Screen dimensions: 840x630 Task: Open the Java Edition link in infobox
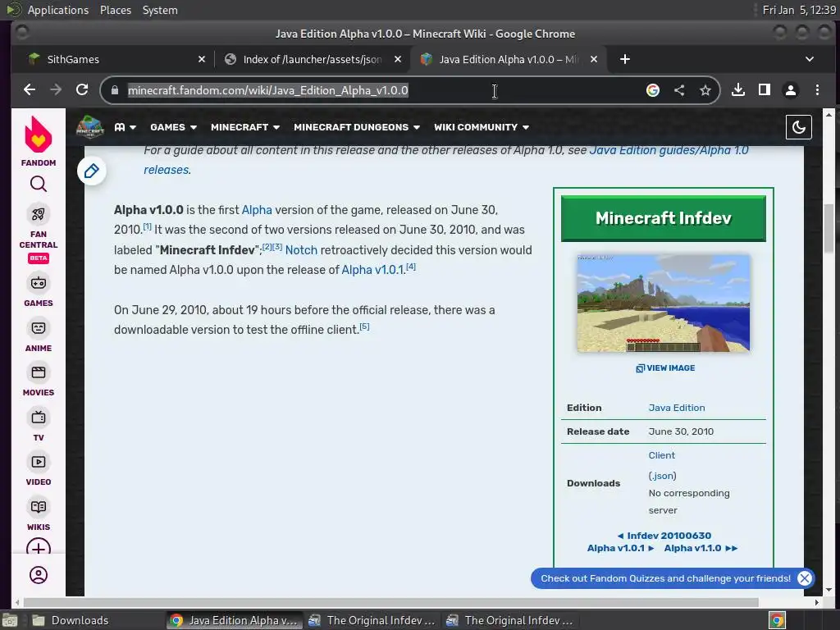[677, 408]
